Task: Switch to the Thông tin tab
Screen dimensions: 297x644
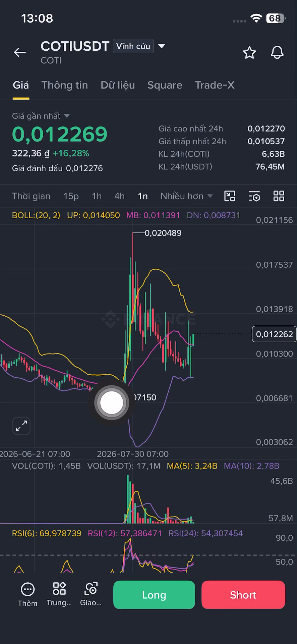Action: (x=65, y=85)
